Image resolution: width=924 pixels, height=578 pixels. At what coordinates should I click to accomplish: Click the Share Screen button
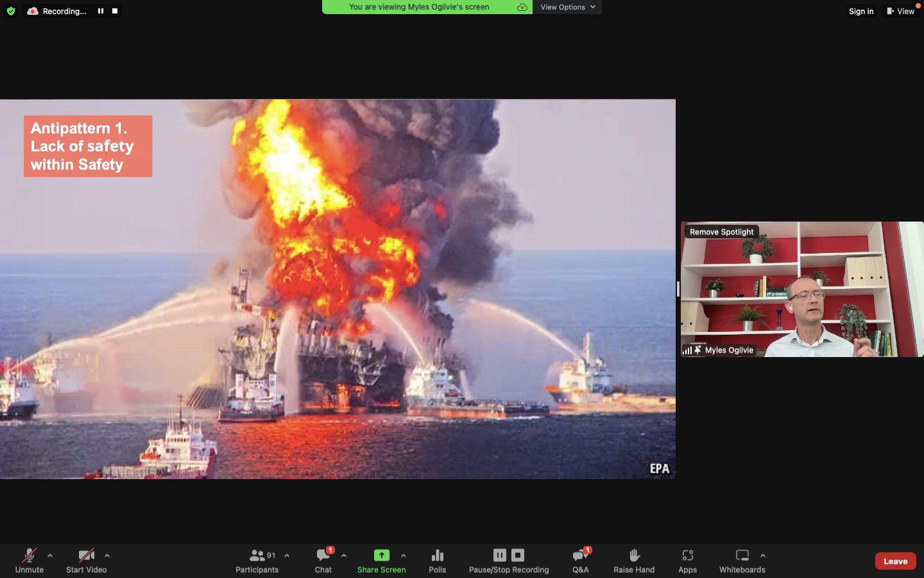click(381, 561)
